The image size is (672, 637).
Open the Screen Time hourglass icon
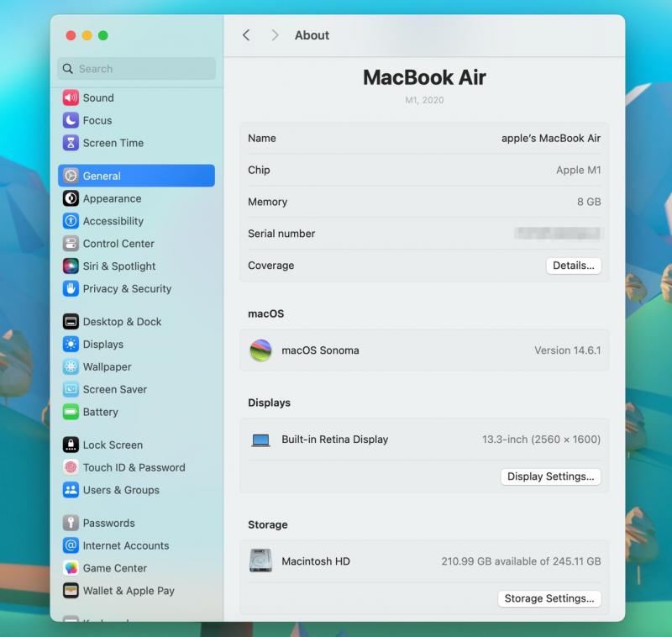(71, 143)
